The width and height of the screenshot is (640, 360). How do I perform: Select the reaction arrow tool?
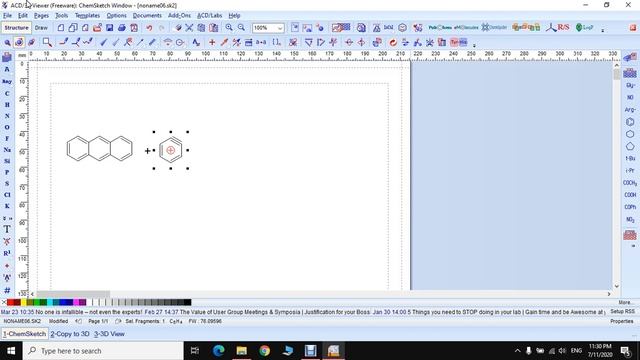[224, 42]
